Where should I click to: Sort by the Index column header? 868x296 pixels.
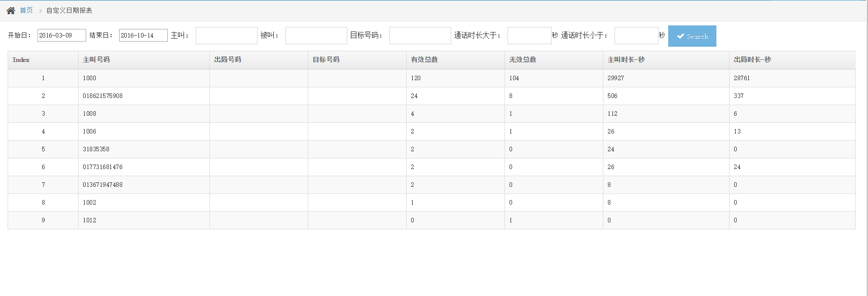coord(21,60)
